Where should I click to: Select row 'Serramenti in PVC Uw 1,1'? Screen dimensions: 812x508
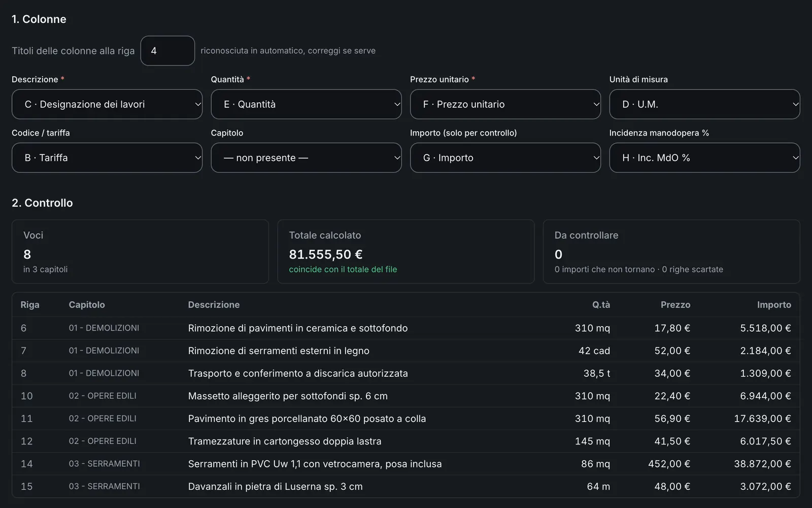tap(406, 464)
